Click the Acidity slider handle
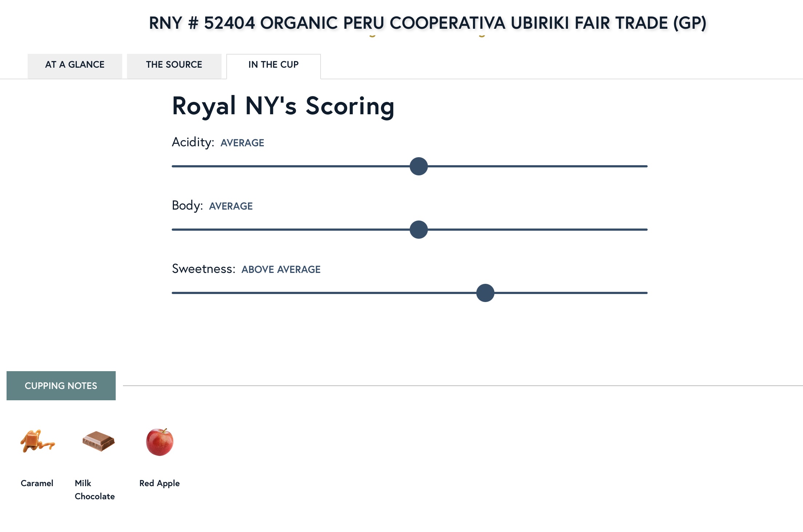 coord(419,166)
